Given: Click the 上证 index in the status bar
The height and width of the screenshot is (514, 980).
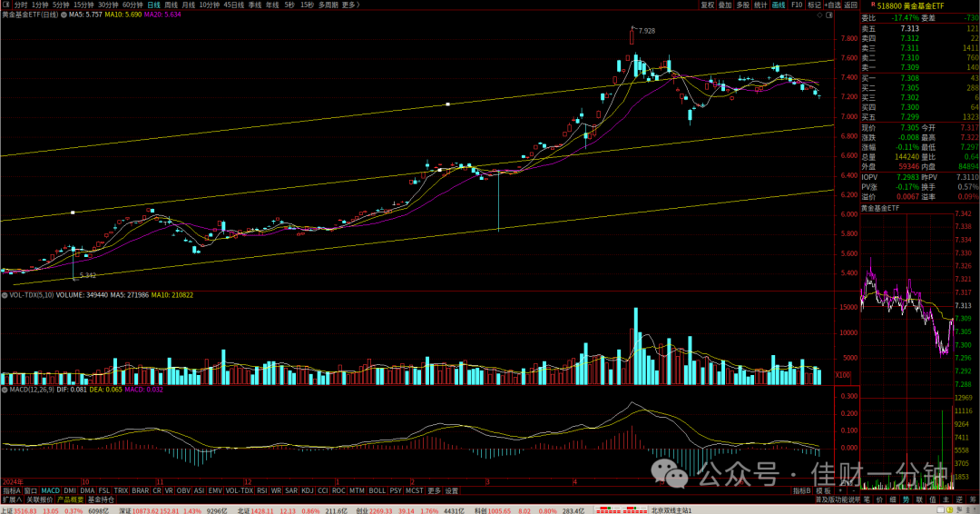Looking at the screenshot, I should pos(7,511).
